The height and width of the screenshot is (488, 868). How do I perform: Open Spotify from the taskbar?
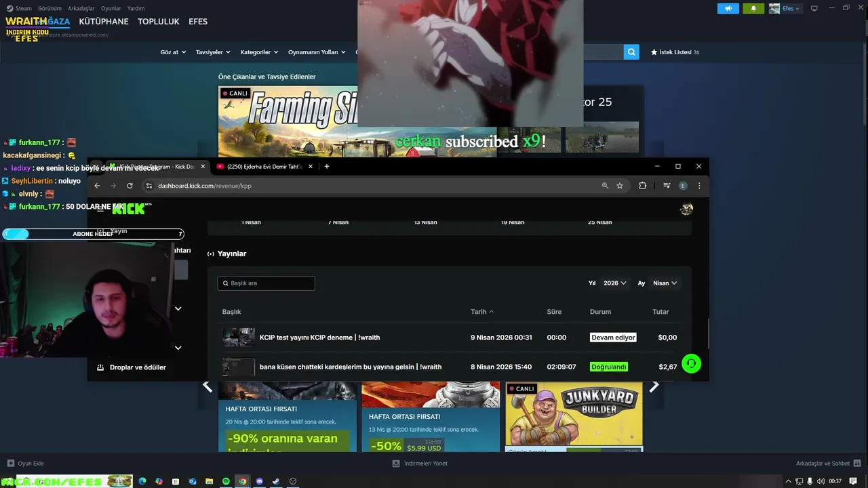(x=226, y=481)
